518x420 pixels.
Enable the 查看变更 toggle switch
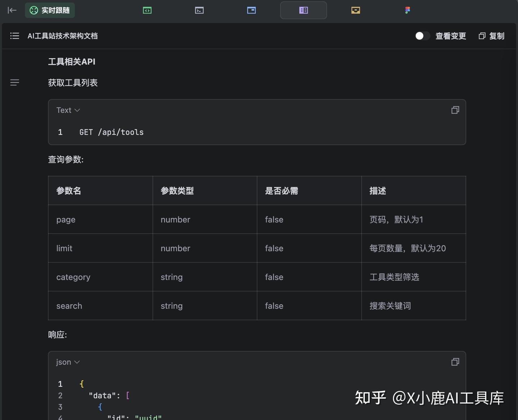[422, 36]
